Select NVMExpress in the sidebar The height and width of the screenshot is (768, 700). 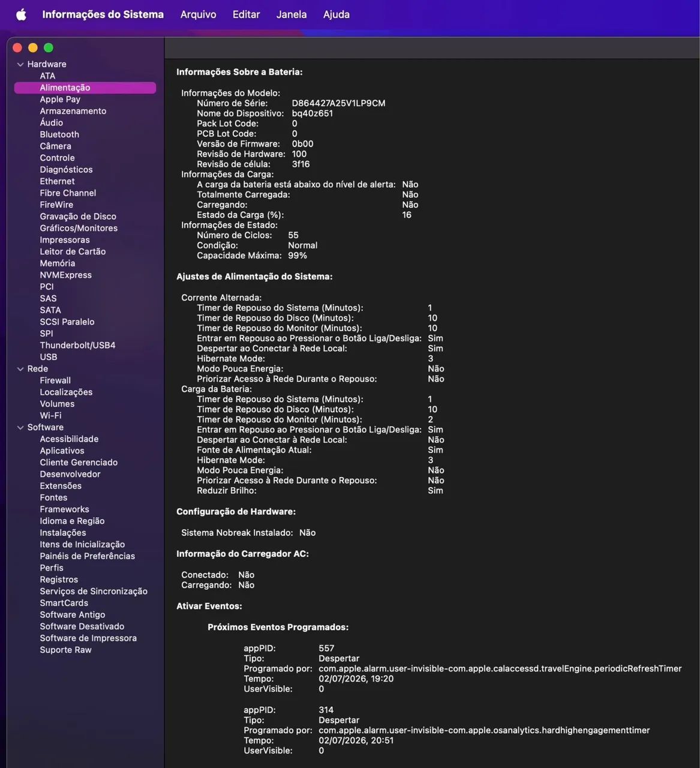[66, 275]
